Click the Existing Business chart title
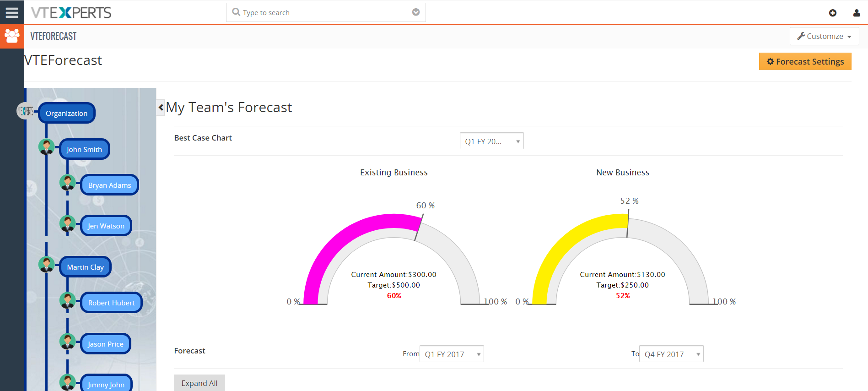 pos(394,173)
